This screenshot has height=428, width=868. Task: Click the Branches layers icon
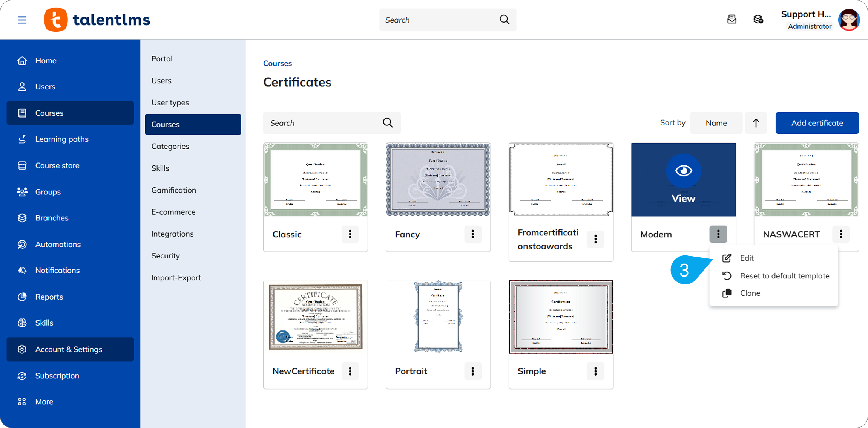click(22, 218)
